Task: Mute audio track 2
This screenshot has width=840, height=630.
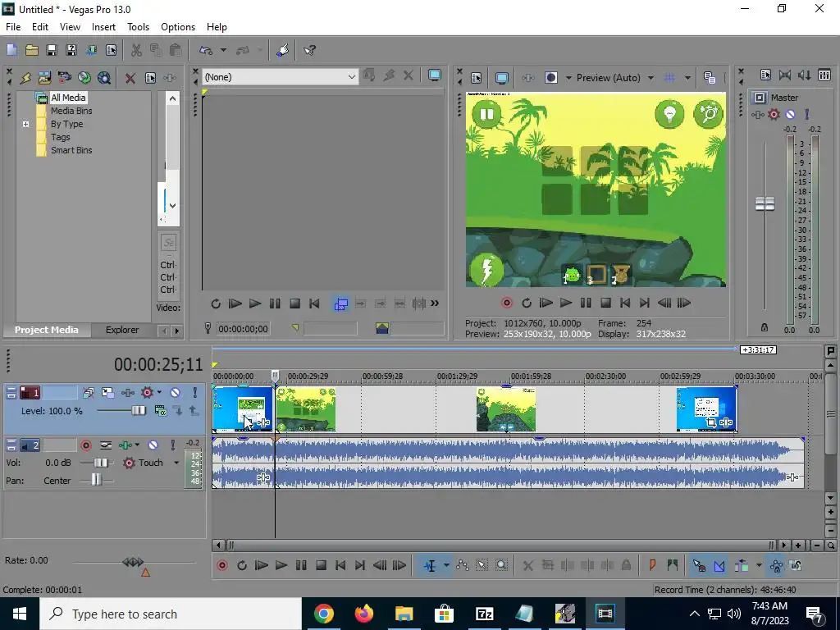Action: coord(153,445)
